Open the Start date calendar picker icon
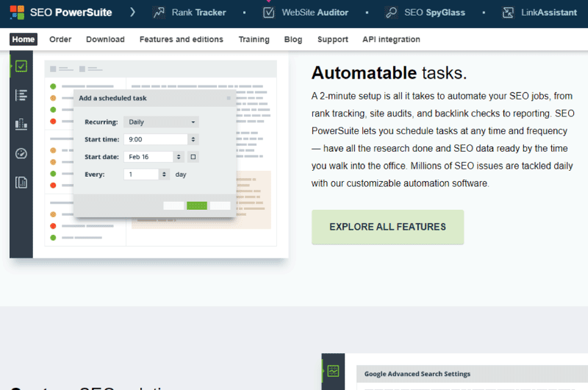This screenshot has height=390, width=588. pyautogui.click(x=193, y=157)
